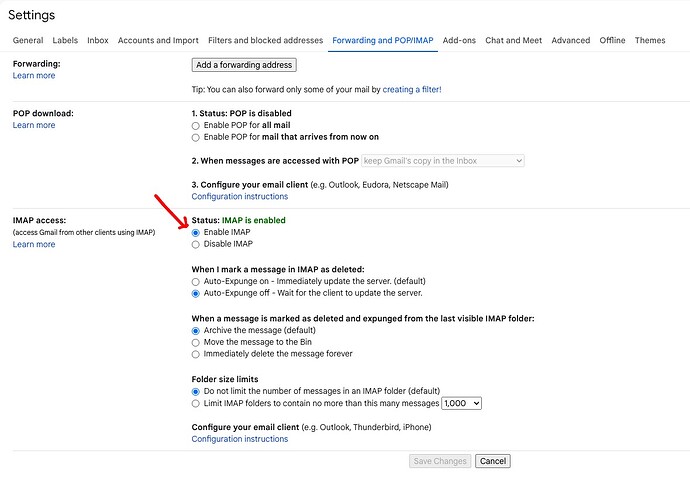Select Auto-Expunge on option
The image size is (690, 478).
pyautogui.click(x=196, y=281)
